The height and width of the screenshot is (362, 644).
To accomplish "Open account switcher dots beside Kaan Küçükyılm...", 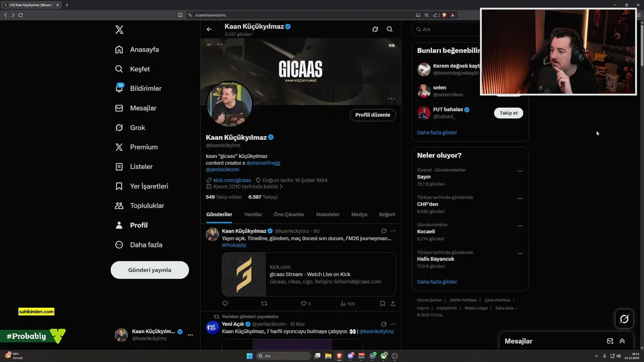I will pos(190,335).
